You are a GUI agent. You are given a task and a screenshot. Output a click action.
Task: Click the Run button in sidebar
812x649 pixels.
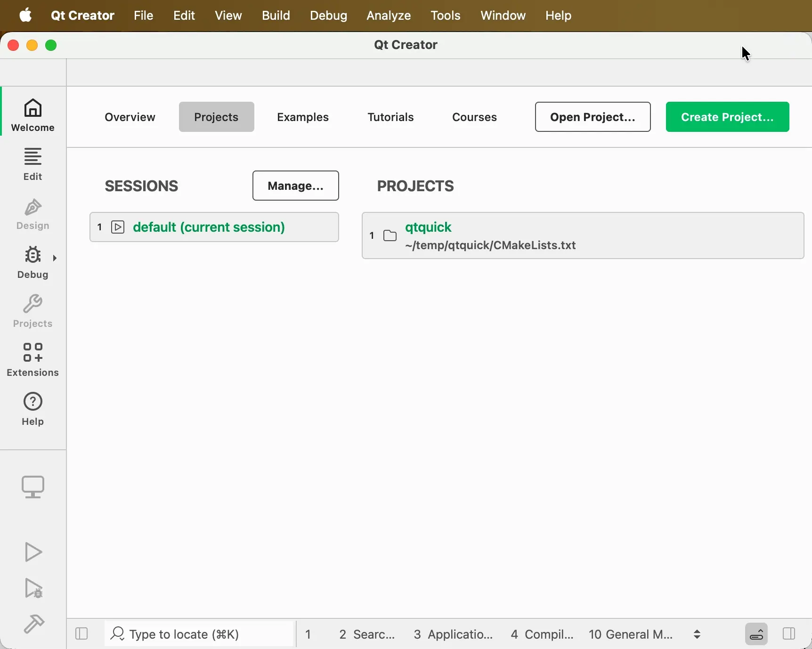coord(32,552)
